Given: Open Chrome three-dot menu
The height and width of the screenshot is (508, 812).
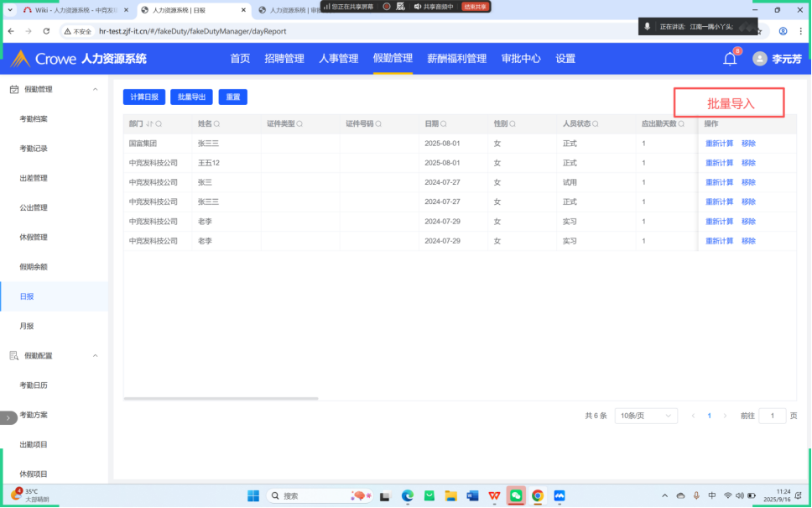Looking at the screenshot, I should (x=800, y=31).
